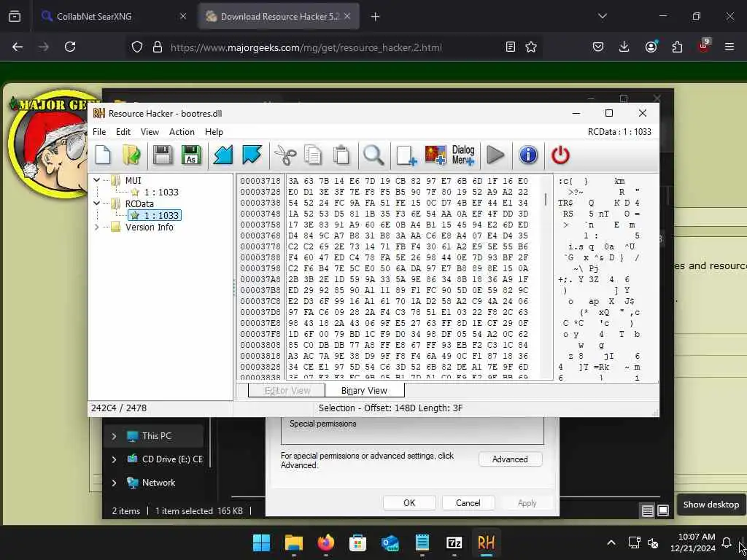Open the View menu
This screenshot has width=747, height=560.
pos(150,132)
